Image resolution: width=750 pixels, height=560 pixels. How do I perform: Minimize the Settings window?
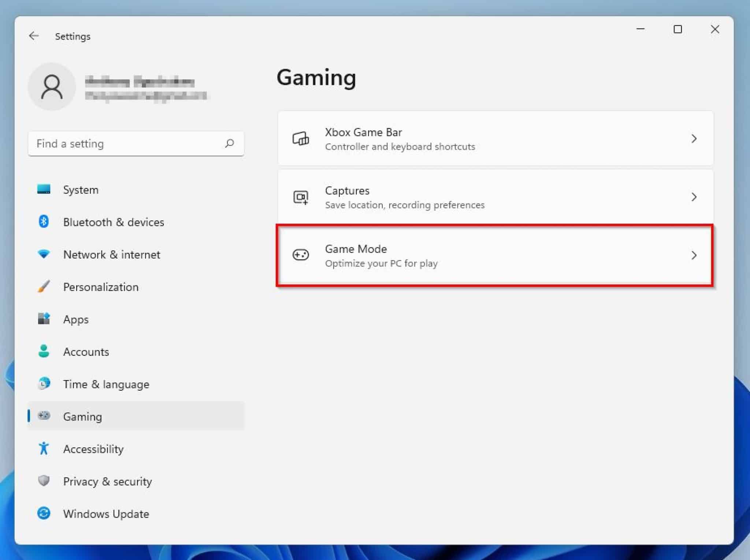pyautogui.click(x=641, y=29)
